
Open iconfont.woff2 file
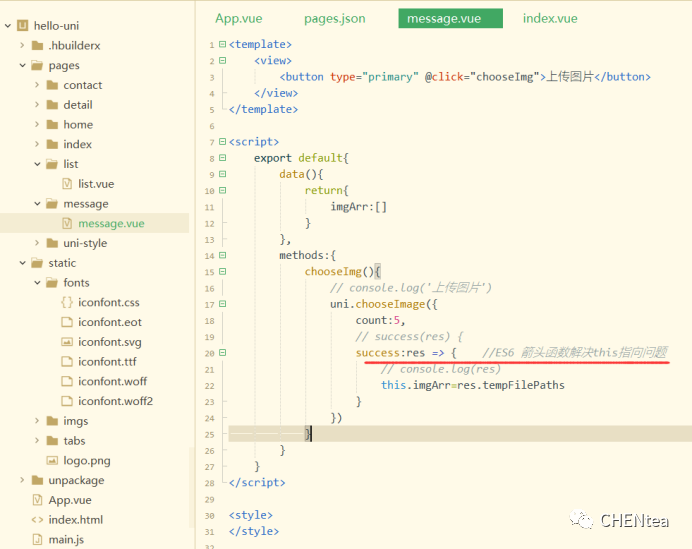pos(115,401)
